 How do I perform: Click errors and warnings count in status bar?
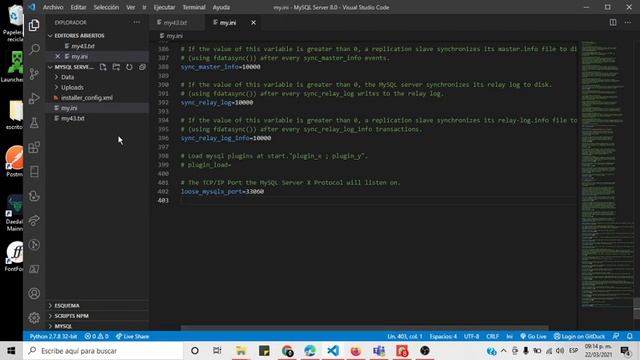point(96,336)
